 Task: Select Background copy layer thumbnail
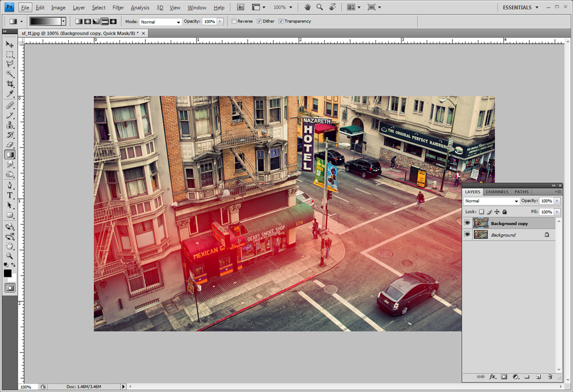pos(480,223)
